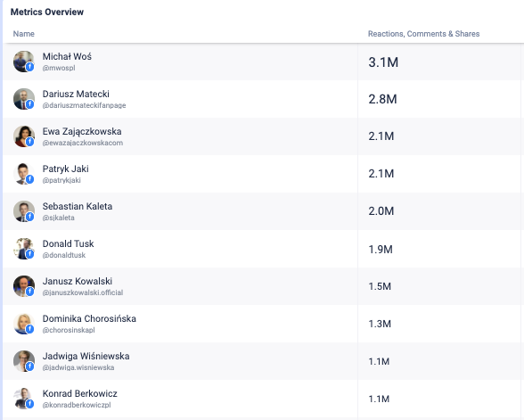Click Jadwiga Wiśniewska's profile avatar
Screen dimensions: 524x420
(x=24, y=361)
